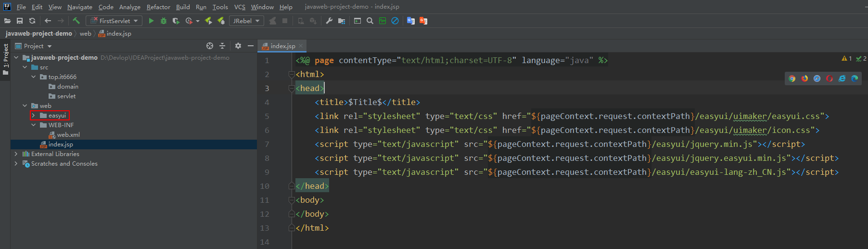The height and width of the screenshot is (249, 868).
Task: Run FirstServlet with the green play icon
Action: 151,21
